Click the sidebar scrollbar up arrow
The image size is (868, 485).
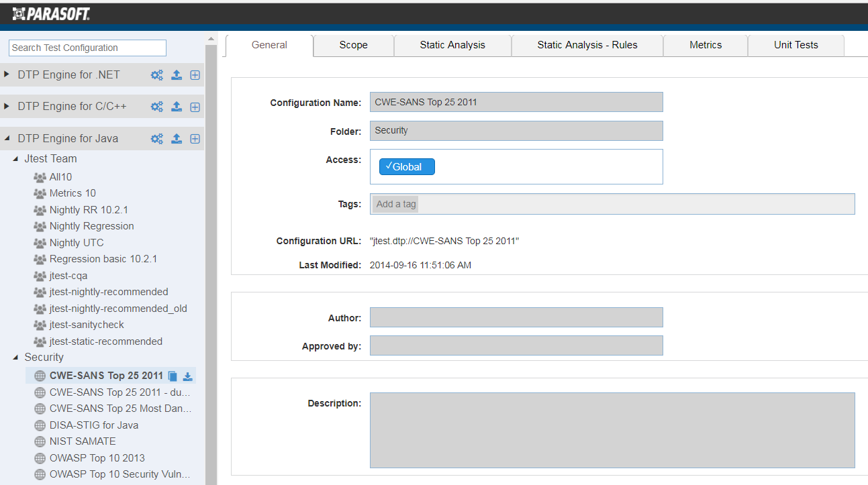pyautogui.click(x=211, y=39)
